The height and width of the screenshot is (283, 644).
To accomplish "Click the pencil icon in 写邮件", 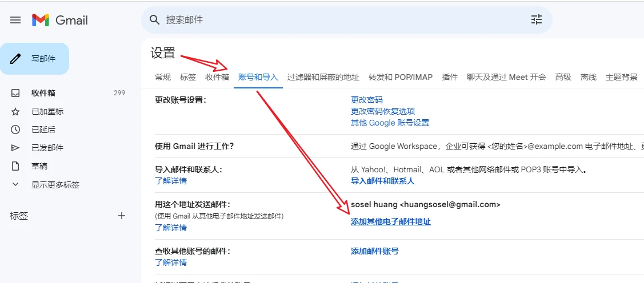I will (15, 59).
